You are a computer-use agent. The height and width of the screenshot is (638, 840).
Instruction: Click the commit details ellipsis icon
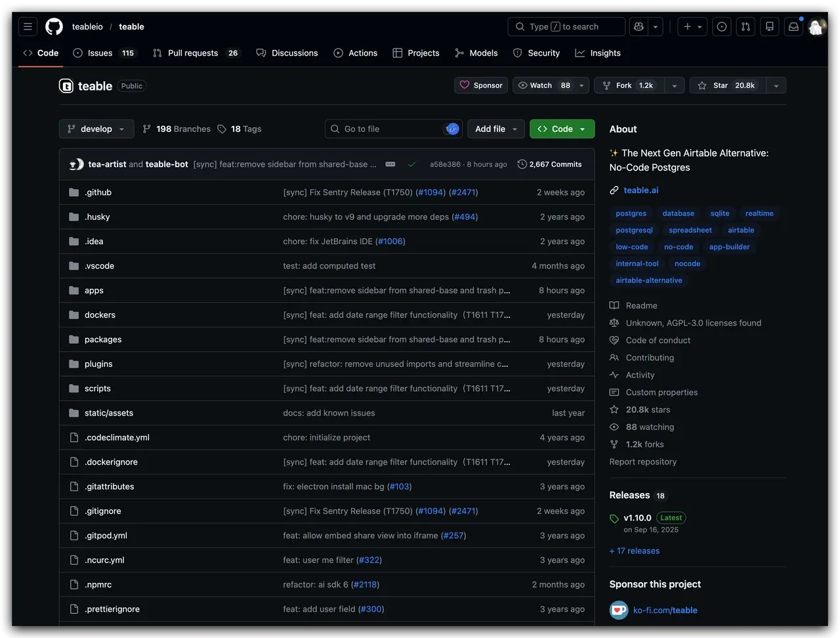tap(390, 164)
